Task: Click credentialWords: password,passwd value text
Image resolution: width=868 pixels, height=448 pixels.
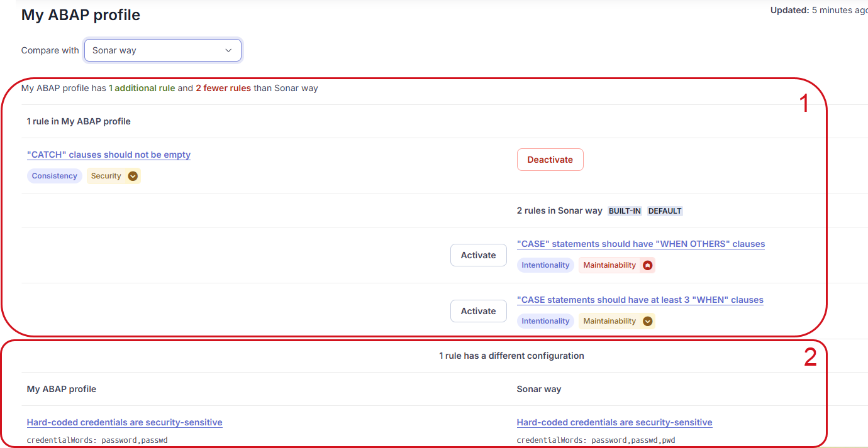Action: click(x=97, y=440)
